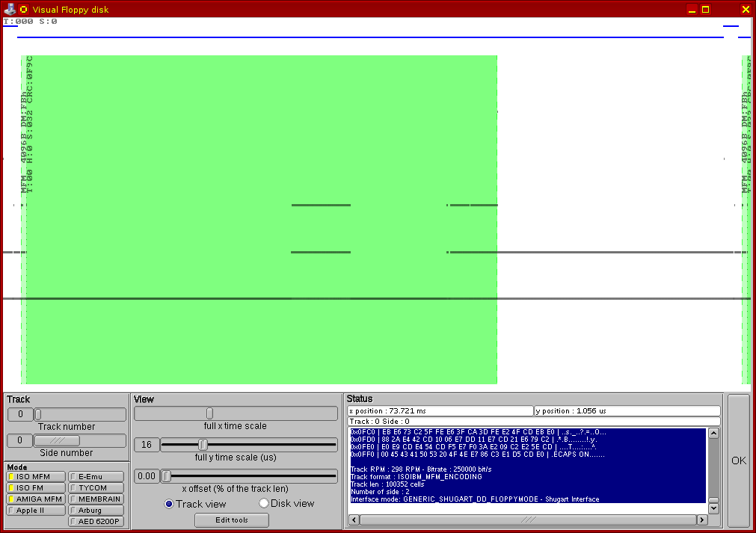Click the horizontal scroll-right arrow in Status

pyautogui.click(x=702, y=520)
